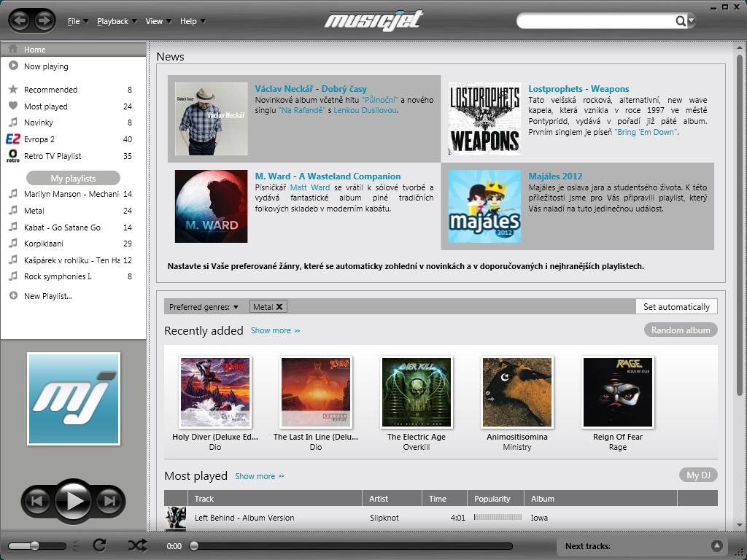Click inside the search input field
Image resolution: width=747 pixels, height=560 pixels.
pyautogui.click(x=597, y=21)
